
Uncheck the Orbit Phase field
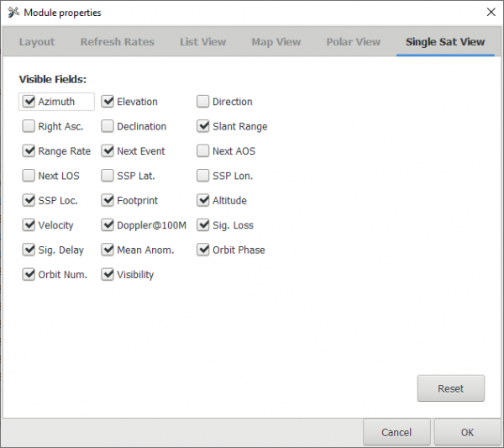(x=203, y=250)
